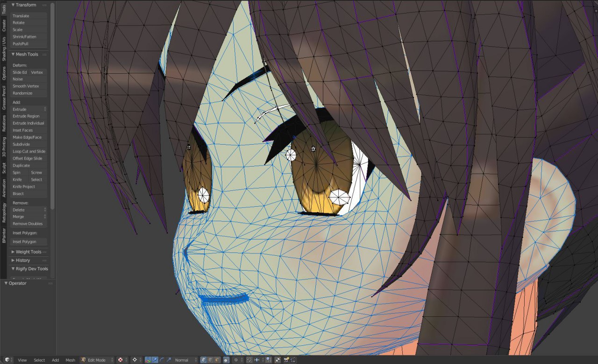Switch to the Grease Pencil tab

pos(4,97)
